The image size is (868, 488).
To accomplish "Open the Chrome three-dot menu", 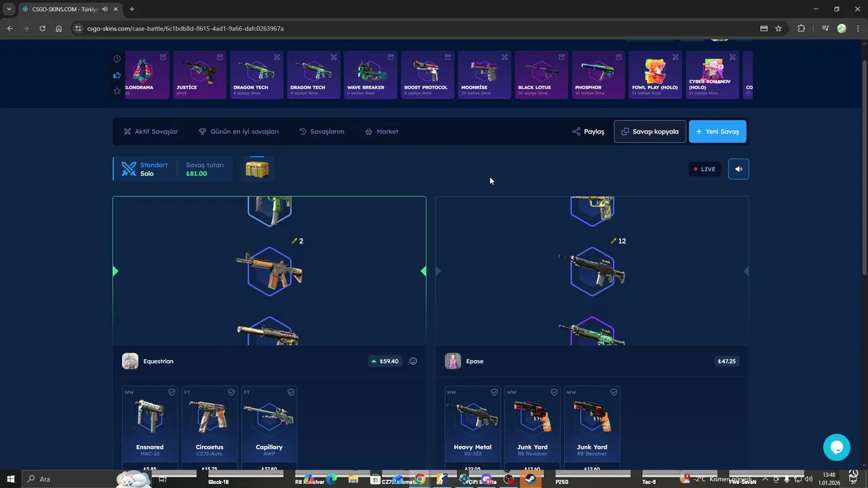I will [x=858, y=28].
